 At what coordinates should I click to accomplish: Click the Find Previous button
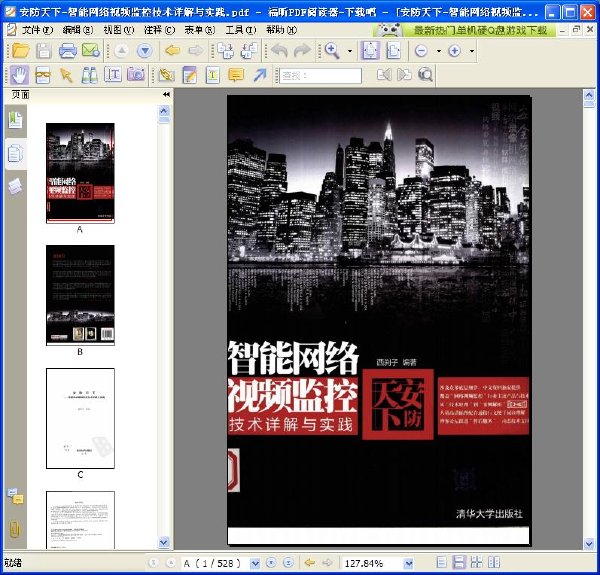coord(384,75)
